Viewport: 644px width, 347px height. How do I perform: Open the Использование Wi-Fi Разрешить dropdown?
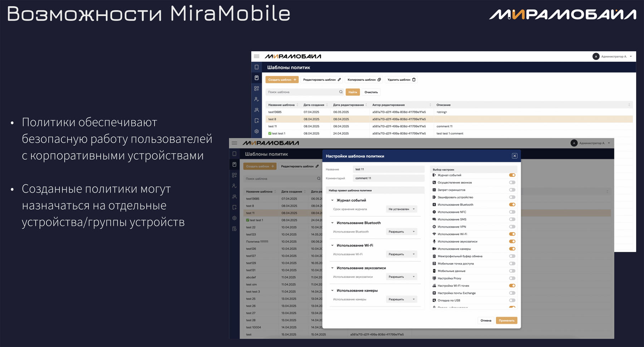[x=401, y=254]
